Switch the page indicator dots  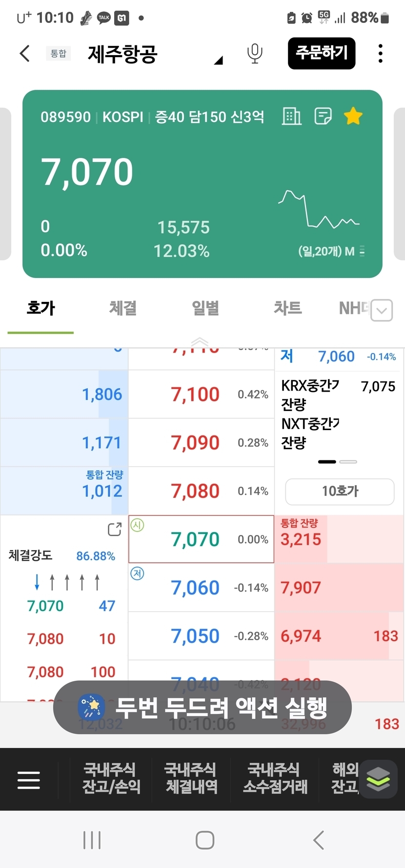(337, 461)
